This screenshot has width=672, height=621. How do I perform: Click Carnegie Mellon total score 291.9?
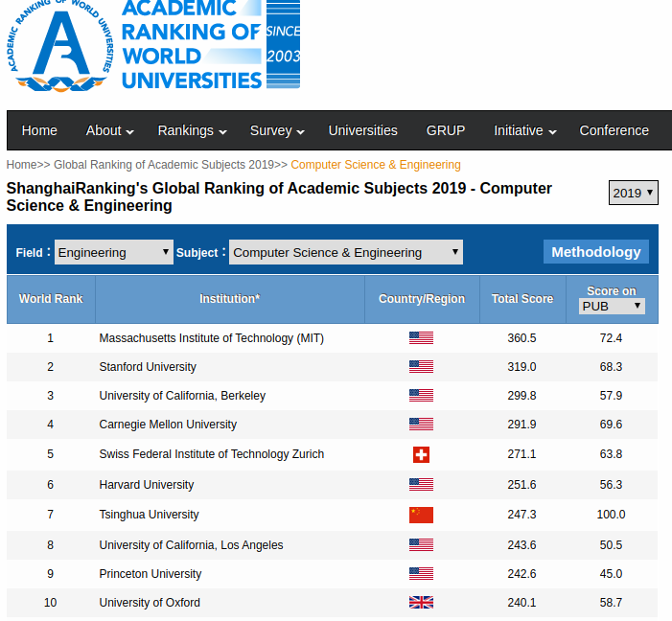click(x=521, y=425)
